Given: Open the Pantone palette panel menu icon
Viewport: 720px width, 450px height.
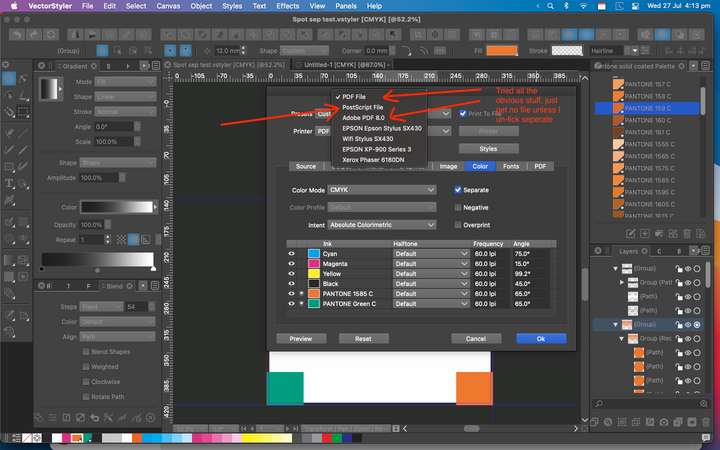Looking at the screenshot, I should [x=705, y=66].
